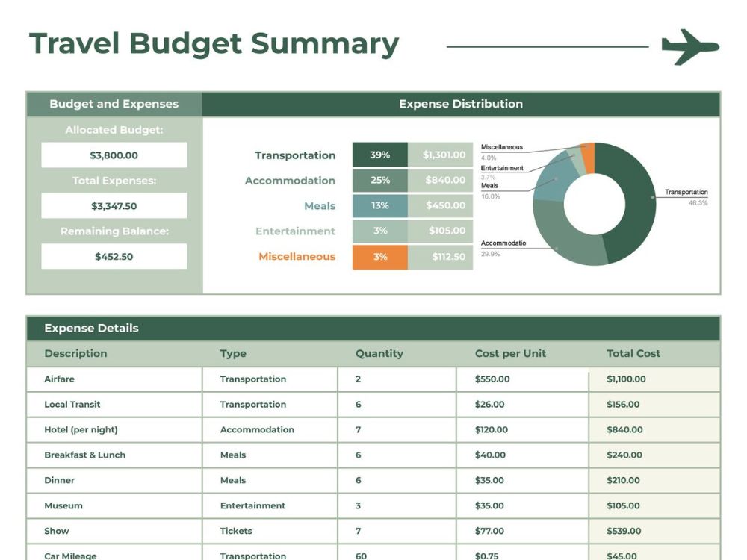Select the Car Mileage description cell
Image resolution: width=747 pixels, height=560 pixels.
(114, 553)
